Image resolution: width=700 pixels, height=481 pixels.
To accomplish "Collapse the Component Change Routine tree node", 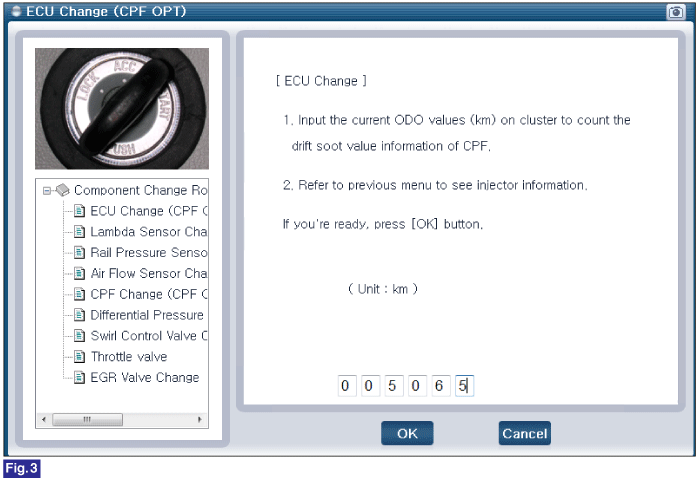I will (47, 191).
